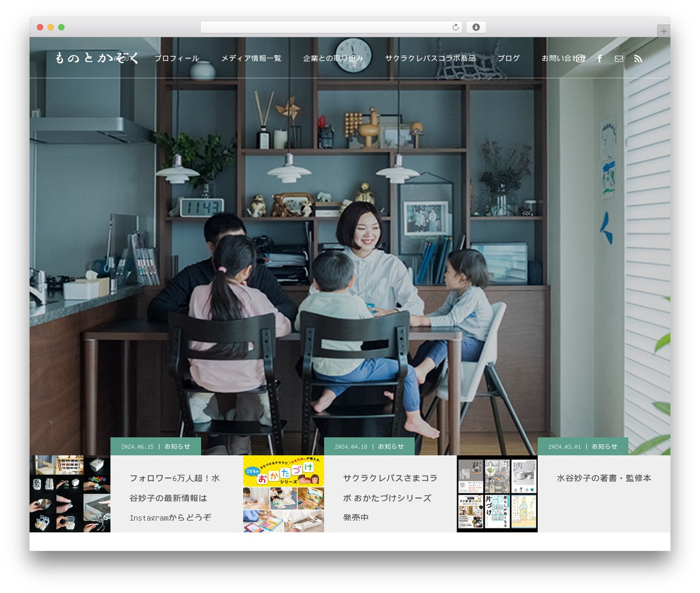Open the RSS feed icon

tap(638, 59)
